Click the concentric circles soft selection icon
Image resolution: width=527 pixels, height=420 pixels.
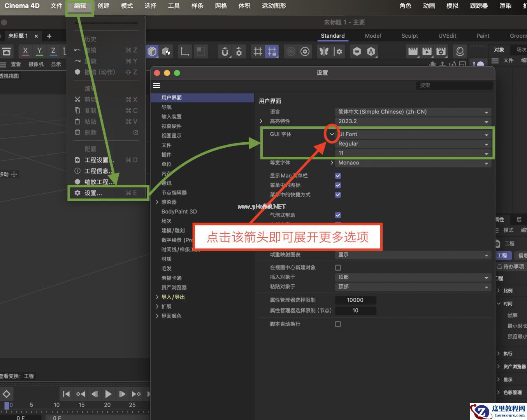(291, 51)
